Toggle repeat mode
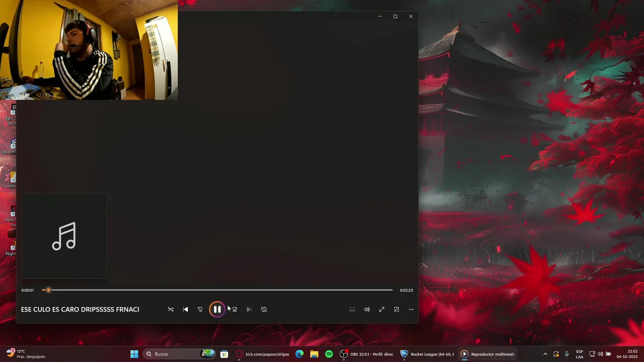The width and height of the screenshot is (644, 362). tap(264, 309)
